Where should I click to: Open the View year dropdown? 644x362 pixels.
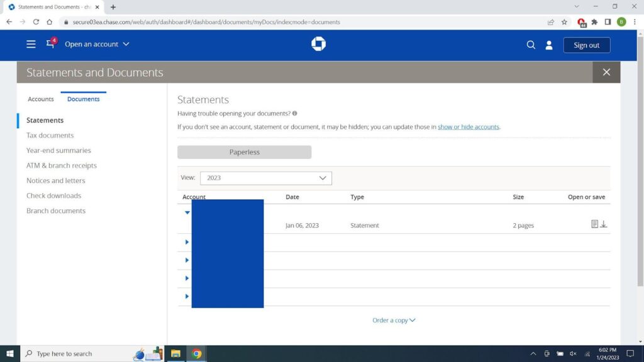(x=266, y=178)
